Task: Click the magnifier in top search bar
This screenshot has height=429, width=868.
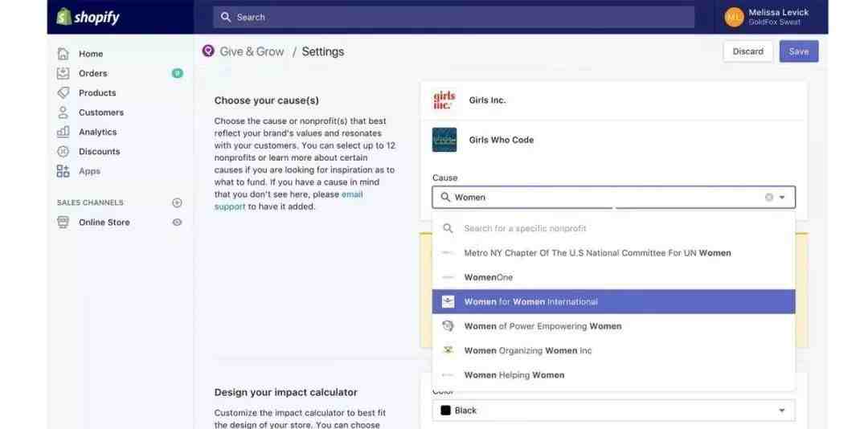Action: [226, 17]
